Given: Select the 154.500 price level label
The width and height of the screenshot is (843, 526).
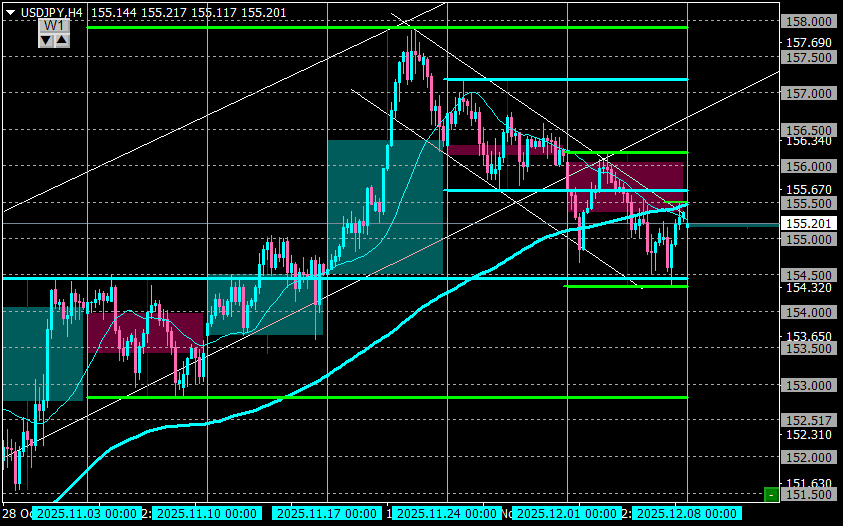Looking at the screenshot, I should 809,275.
